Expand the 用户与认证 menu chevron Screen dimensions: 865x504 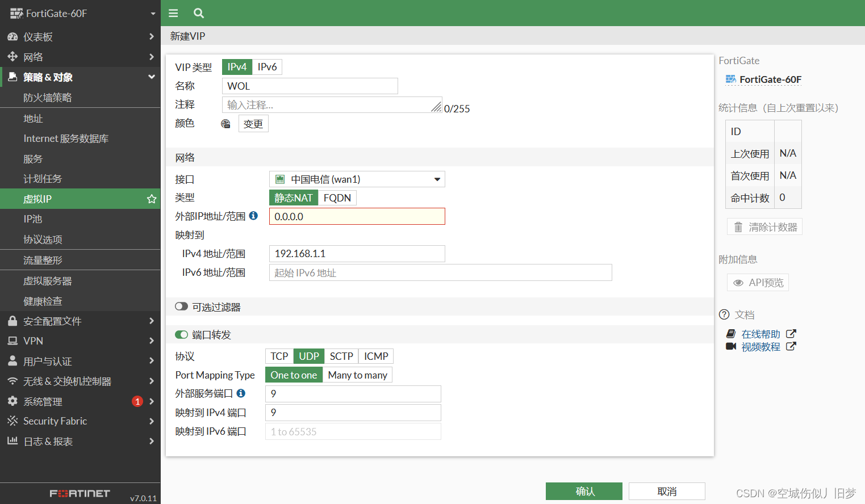(x=151, y=361)
